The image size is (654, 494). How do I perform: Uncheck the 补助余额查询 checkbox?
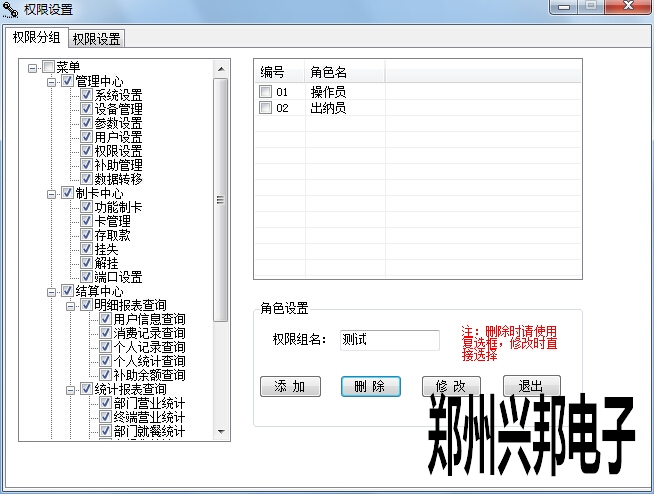105,375
